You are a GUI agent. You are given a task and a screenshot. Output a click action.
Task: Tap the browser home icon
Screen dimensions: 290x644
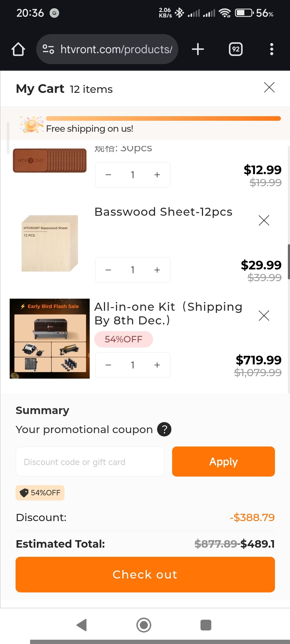pos(18,49)
